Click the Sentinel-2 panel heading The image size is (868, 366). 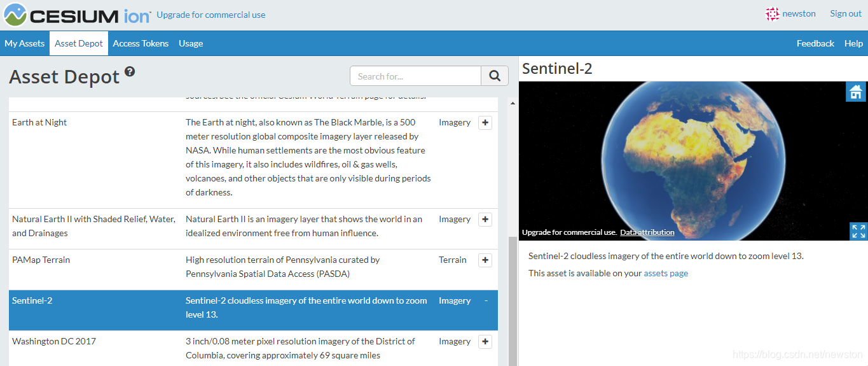557,69
